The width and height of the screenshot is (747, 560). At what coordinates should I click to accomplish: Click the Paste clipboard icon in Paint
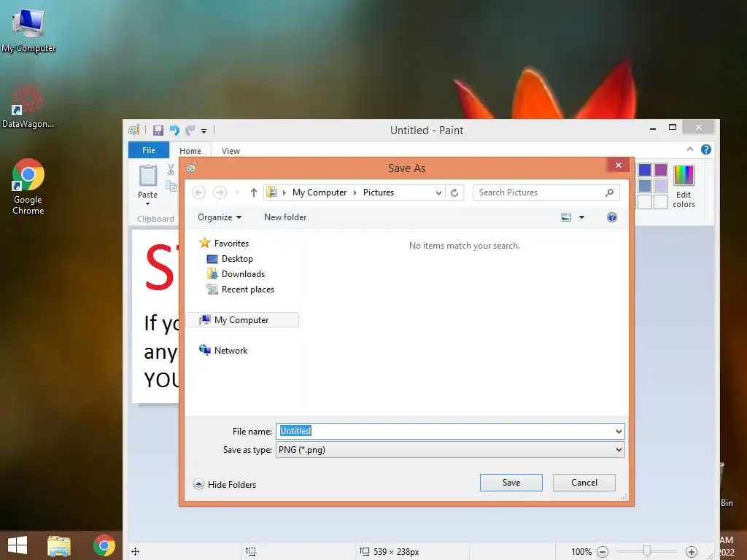[147, 175]
